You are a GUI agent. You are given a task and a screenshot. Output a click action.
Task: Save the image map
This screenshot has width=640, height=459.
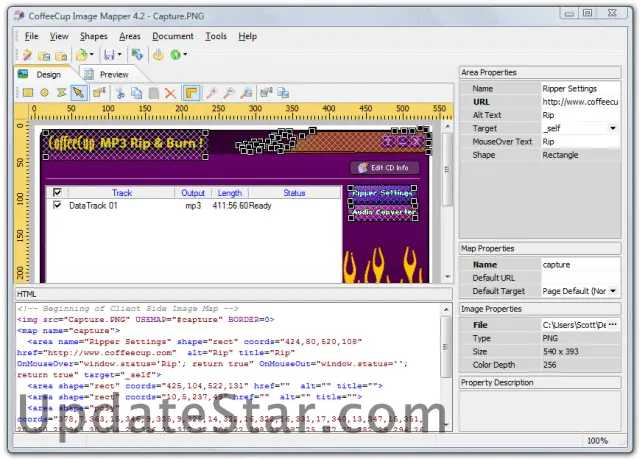coord(109,54)
